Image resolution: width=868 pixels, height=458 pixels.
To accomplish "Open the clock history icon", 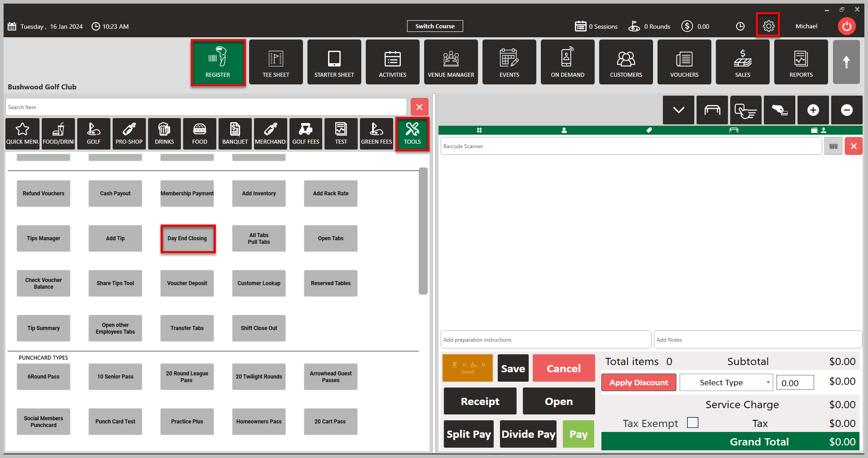I will click(740, 26).
